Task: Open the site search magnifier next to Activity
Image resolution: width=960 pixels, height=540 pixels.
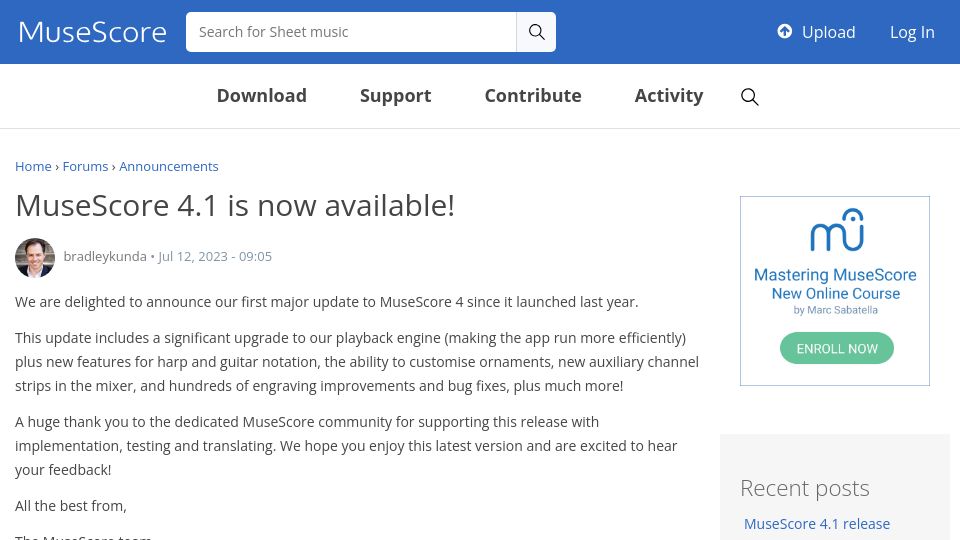Action: coord(749,97)
